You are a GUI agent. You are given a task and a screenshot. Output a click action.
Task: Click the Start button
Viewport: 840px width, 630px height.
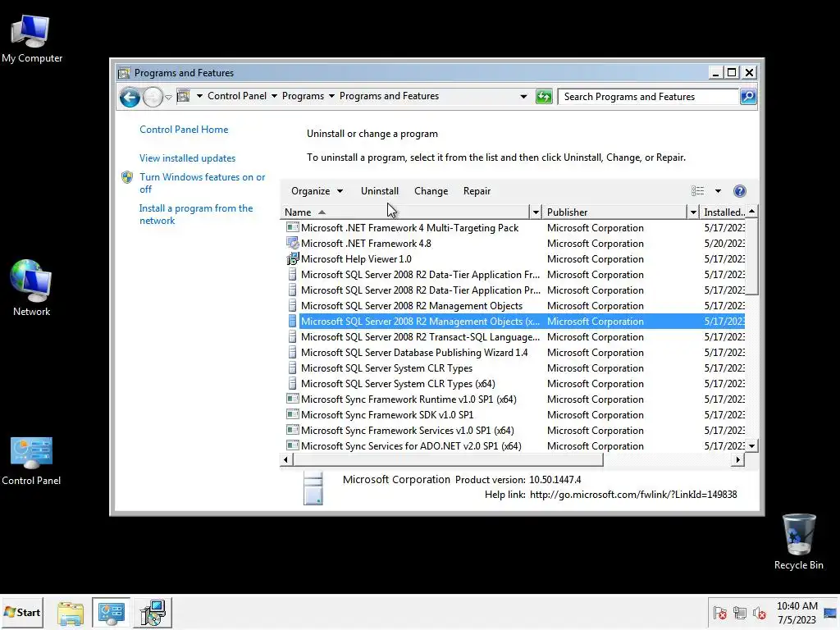[22, 612]
